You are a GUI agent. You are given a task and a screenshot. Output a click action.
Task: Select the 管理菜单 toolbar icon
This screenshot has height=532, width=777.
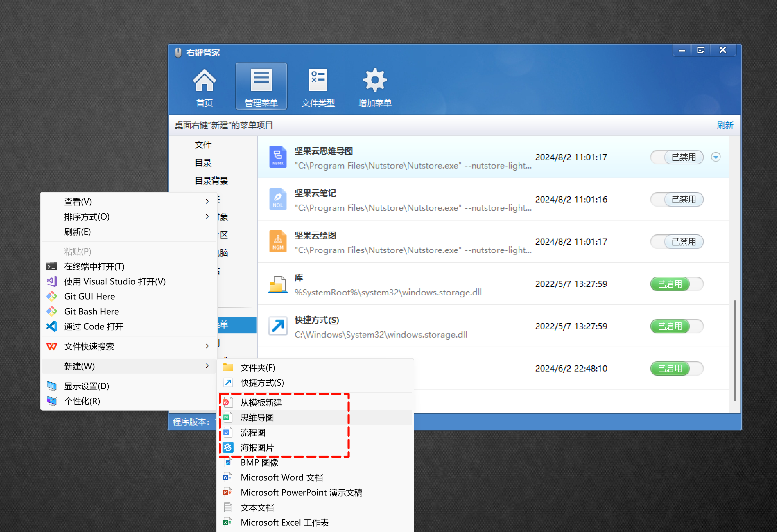[x=261, y=80]
